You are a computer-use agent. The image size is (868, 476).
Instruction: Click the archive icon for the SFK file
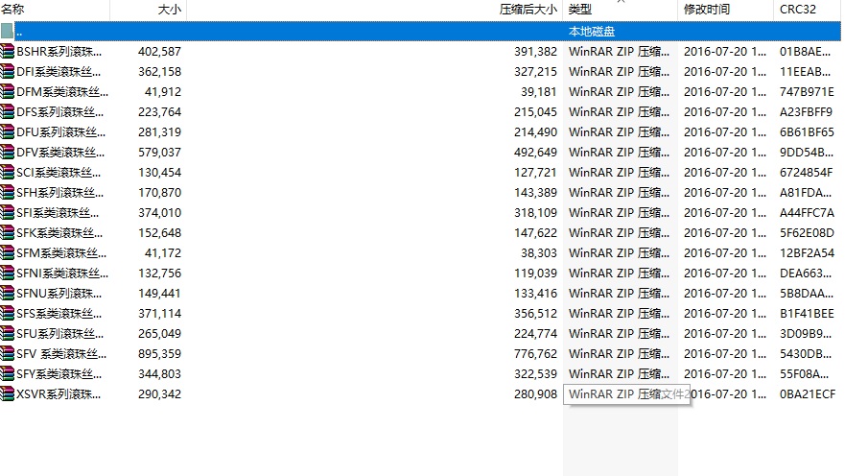[8, 233]
